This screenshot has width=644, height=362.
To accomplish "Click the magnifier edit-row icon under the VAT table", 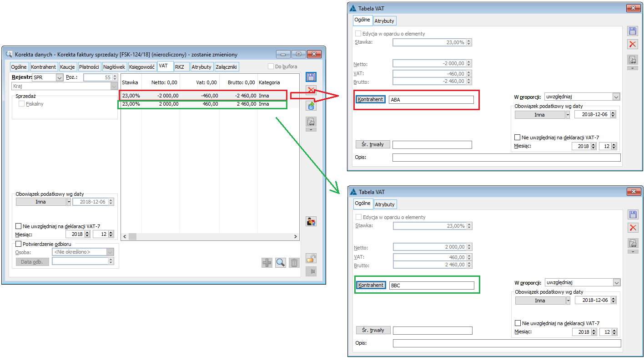I will [x=281, y=263].
